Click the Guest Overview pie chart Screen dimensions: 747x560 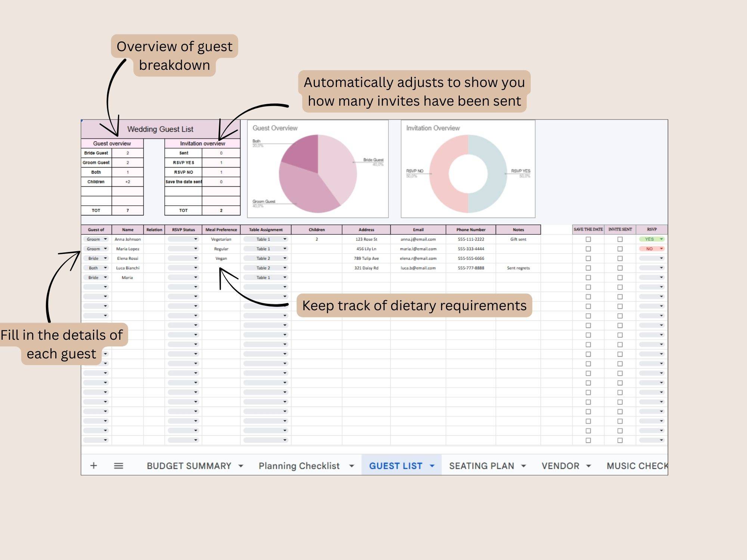[x=318, y=174]
